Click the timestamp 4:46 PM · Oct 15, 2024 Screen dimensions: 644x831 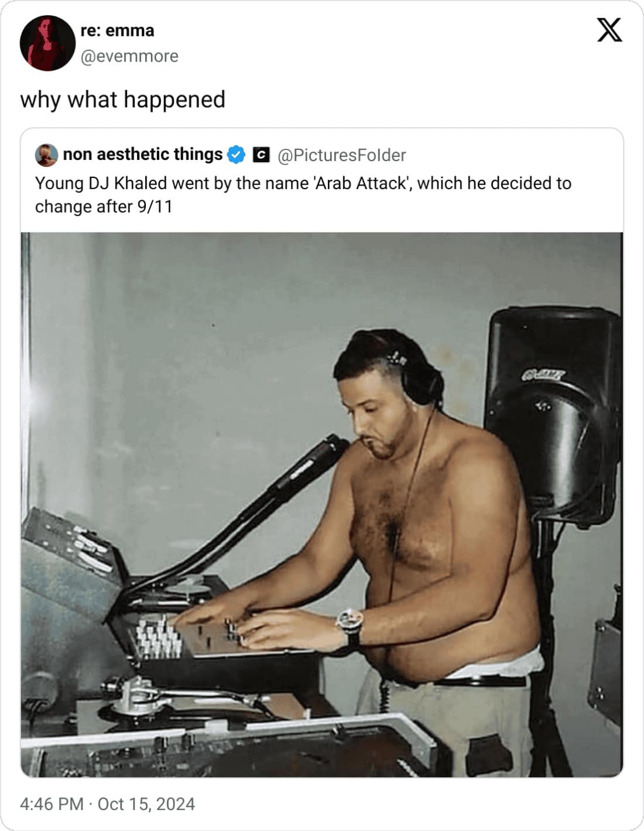click(x=107, y=803)
